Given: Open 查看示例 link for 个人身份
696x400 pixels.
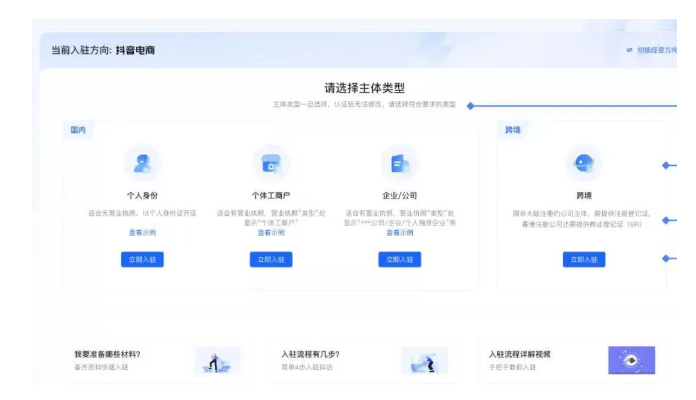Looking at the screenshot, I should click(x=142, y=232).
